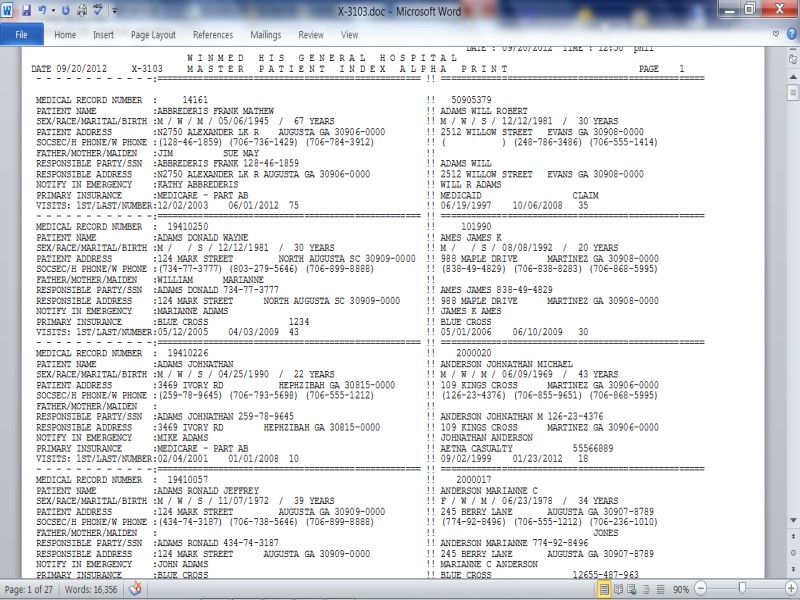
Task: Click the vertical scrollbar thumb
Action: pyautogui.click(x=793, y=93)
